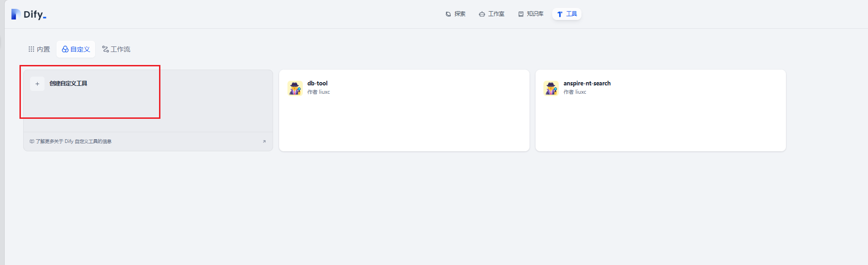Click the Dify logo
The height and width of the screenshot is (265, 868).
29,14
